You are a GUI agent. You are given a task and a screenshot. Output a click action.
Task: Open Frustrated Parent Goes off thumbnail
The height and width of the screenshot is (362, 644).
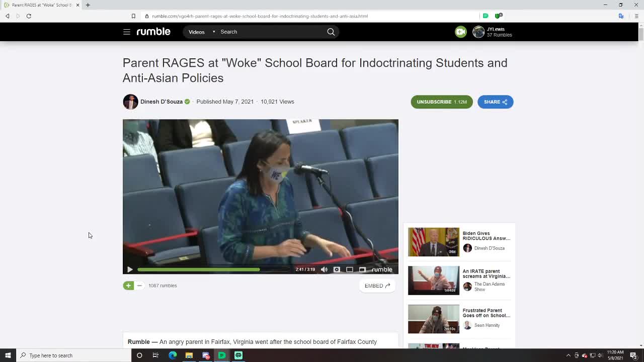click(433, 319)
